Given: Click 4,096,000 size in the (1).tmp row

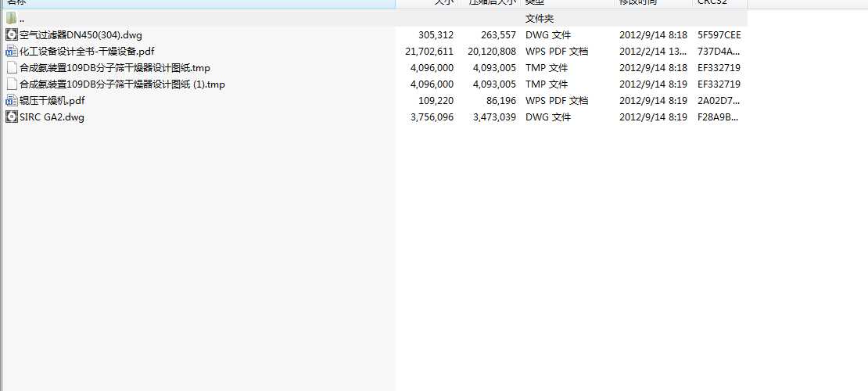Looking at the screenshot, I should pos(432,84).
